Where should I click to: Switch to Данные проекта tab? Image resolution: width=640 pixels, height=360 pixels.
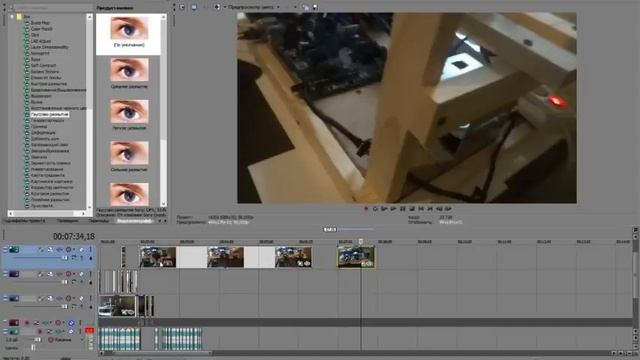point(24,220)
